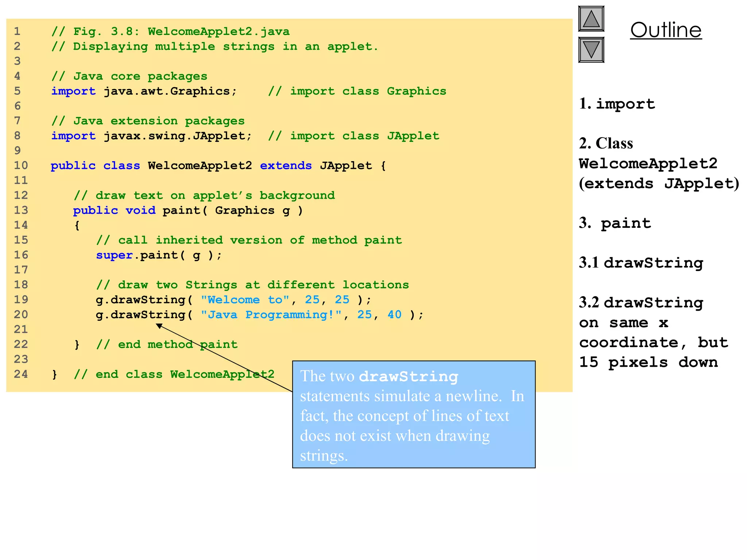Click the down arrow navigation button

(x=591, y=50)
